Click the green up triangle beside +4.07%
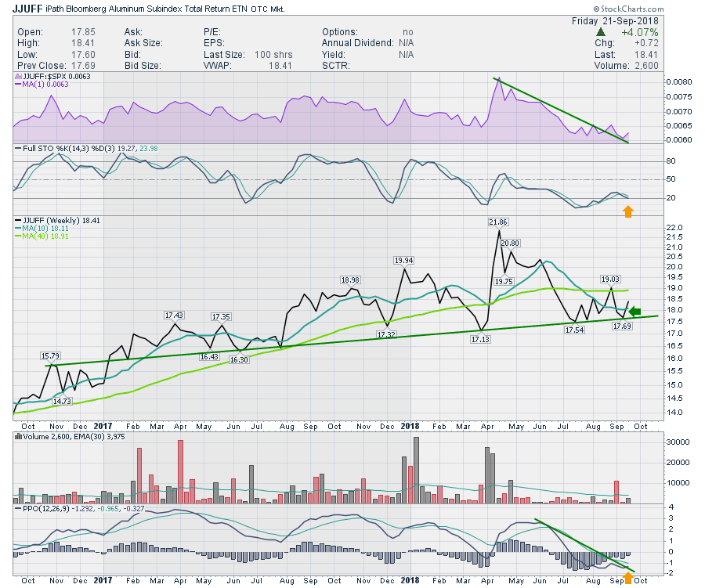 [601, 31]
